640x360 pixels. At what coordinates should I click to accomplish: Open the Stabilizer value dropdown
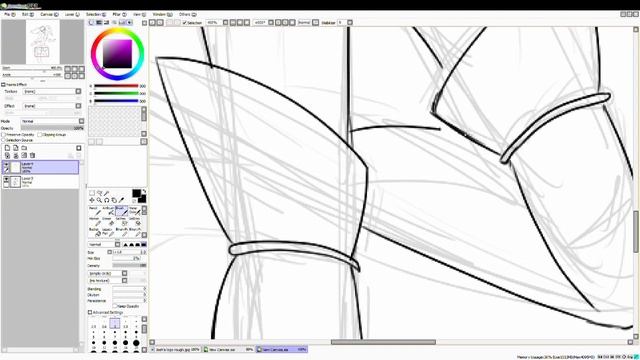coord(350,22)
